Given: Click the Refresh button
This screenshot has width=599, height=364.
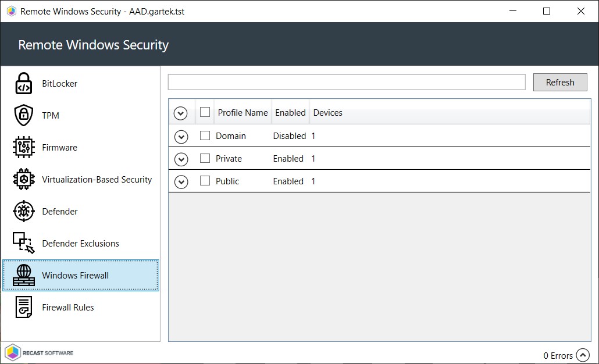Looking at the screenshot, I should pyautogui.click(x=560, y=82).
